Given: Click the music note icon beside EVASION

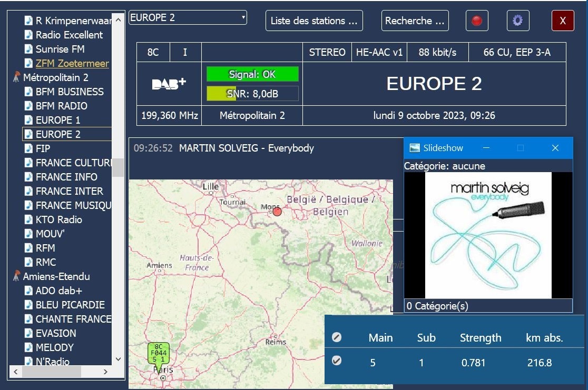Looking at the screenshot, I should click(x=28, y=333).
